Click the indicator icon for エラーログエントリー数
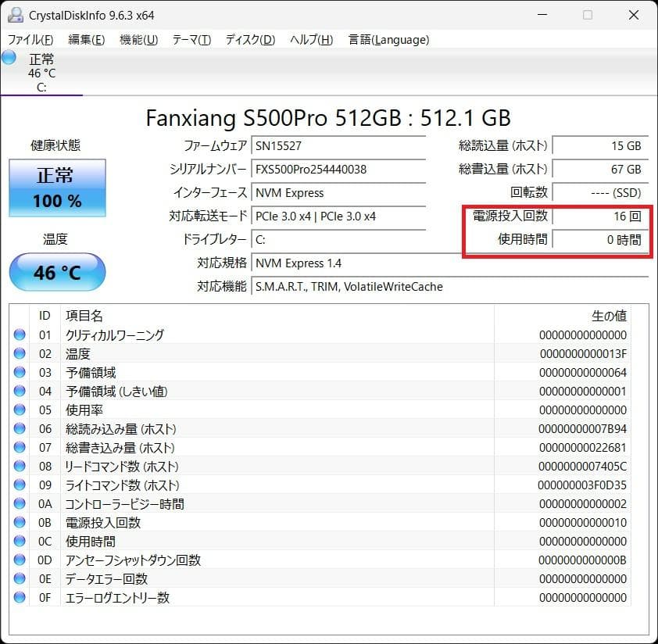Image resolution: width=658 pixels, height=644 pixels. pyautogui.click(x=20, y=597)
